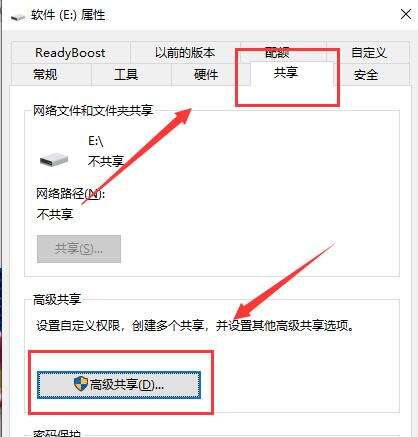Switch to the ReadyBoost tab

70,53
